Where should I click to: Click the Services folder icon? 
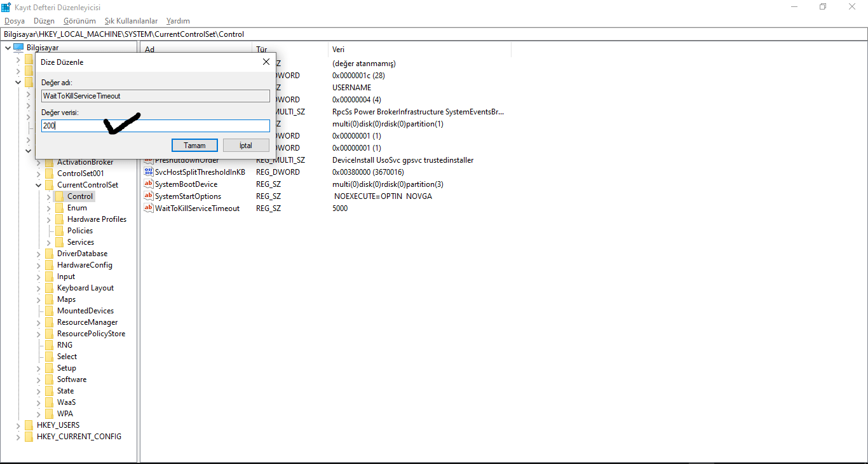[60, 242]
